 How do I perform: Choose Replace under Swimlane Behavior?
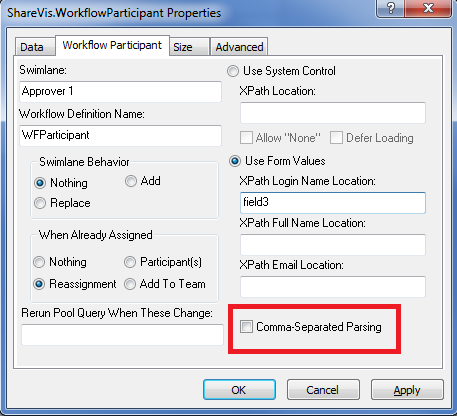pyautogui.click(x=40, y=203)
